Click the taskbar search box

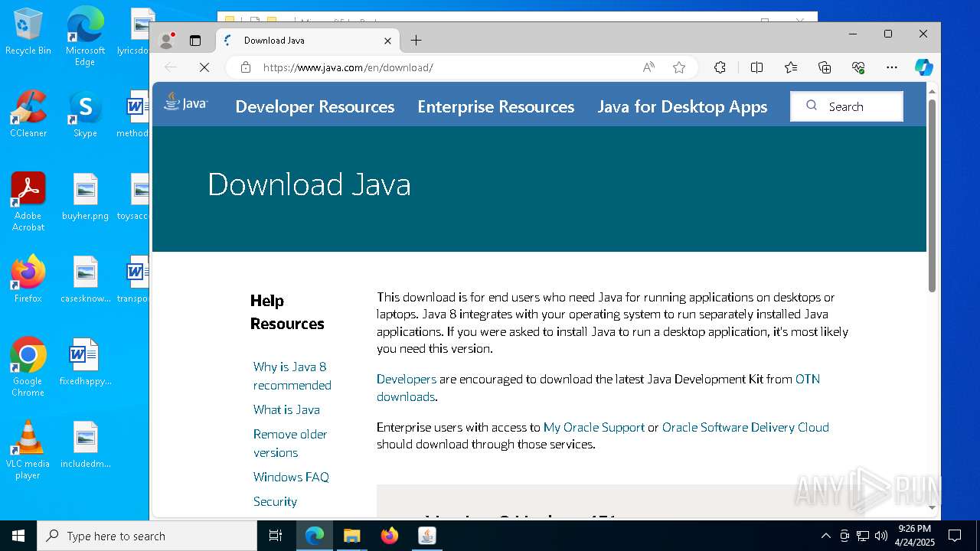click(x=147, y=536)
